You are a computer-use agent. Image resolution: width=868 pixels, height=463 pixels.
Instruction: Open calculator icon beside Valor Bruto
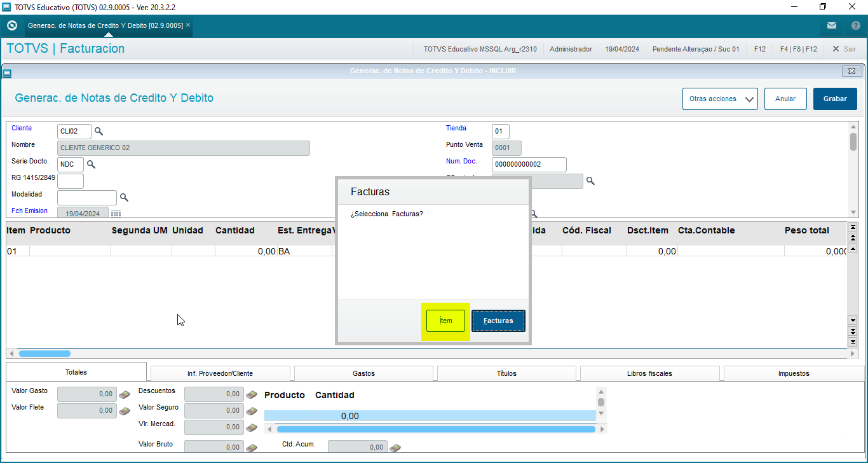pyautogui.click(x=252, y=448)
